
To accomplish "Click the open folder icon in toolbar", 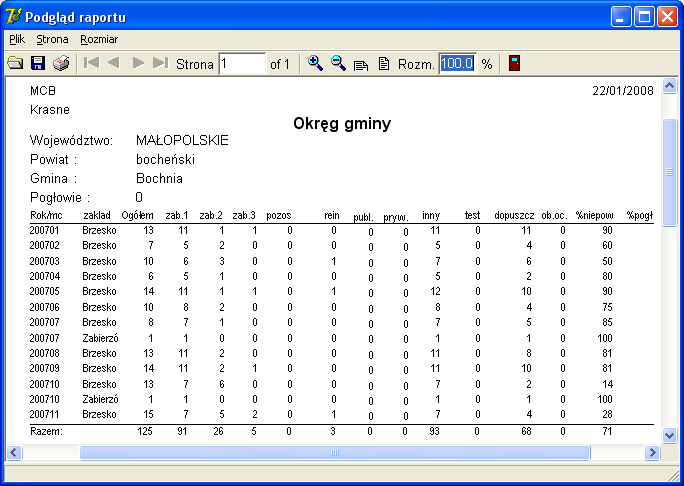I will (x=15, y=63).
